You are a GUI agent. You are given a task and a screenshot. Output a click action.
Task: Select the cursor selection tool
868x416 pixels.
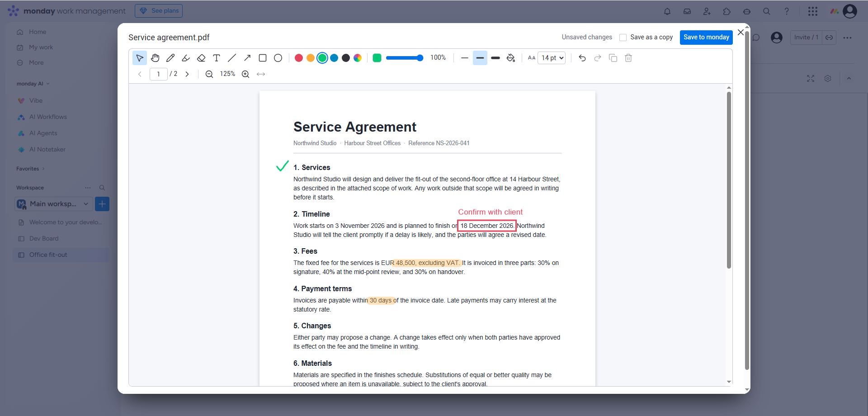coord(140,58)
